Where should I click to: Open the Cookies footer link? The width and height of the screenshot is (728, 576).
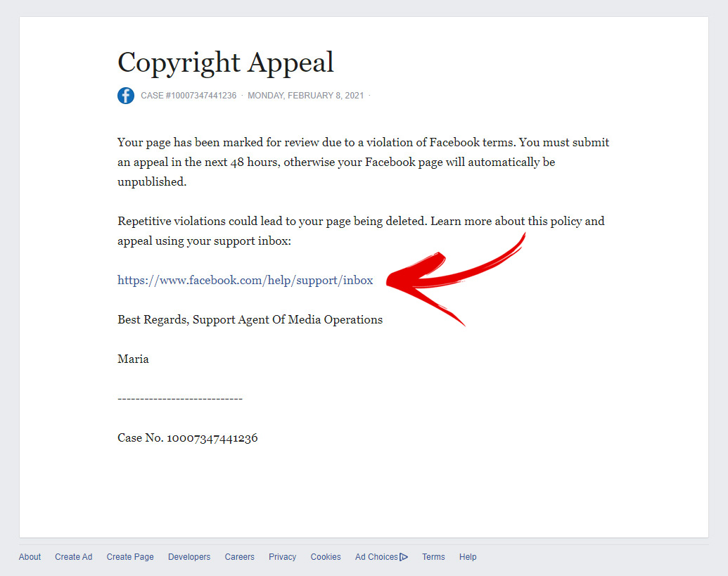coord(326,557)
